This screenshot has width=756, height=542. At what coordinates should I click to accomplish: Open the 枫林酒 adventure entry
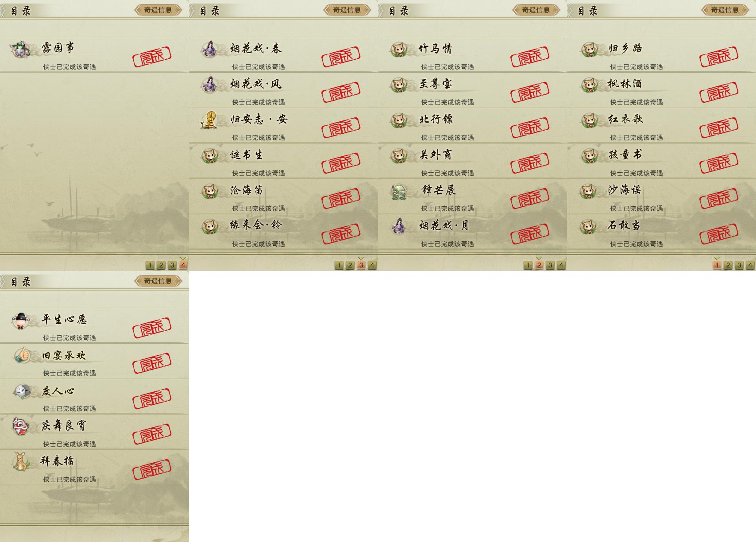[661, 90]
